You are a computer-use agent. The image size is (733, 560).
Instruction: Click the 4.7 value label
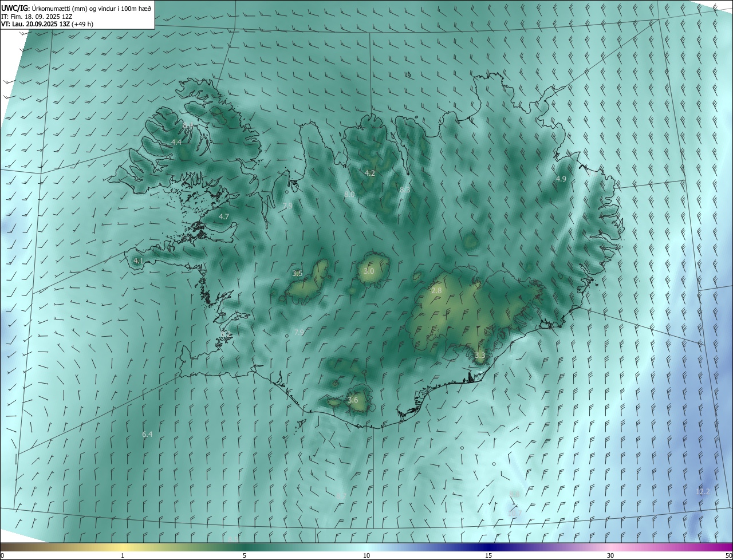pyautogui.click(x=224, y=216)
